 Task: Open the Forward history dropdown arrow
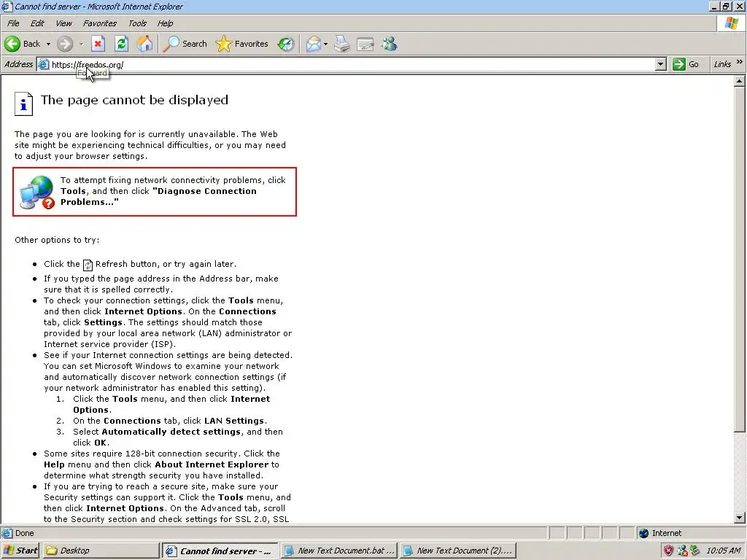tap(81, 44)
